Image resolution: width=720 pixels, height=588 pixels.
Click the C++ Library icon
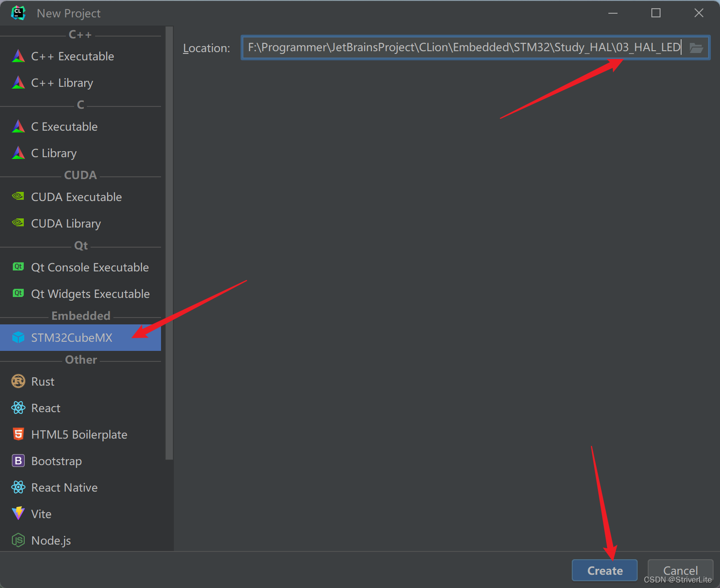[x=18, y=82]
